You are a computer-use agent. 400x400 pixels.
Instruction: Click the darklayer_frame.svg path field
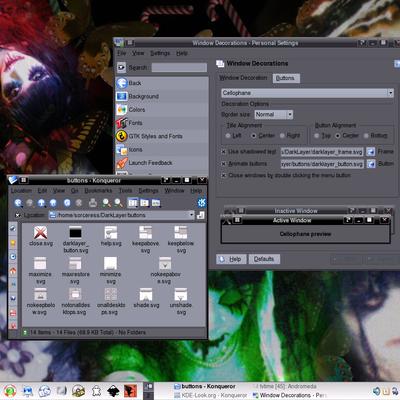[x=322, y=152]
